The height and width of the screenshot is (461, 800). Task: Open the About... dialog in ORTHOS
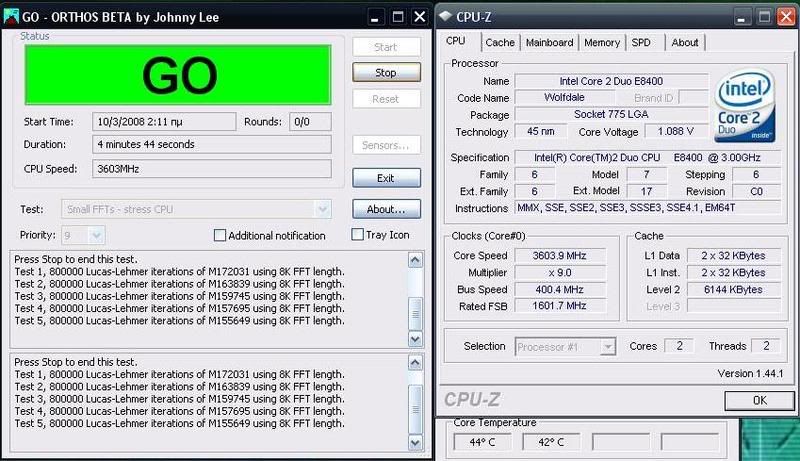(386, 209)
